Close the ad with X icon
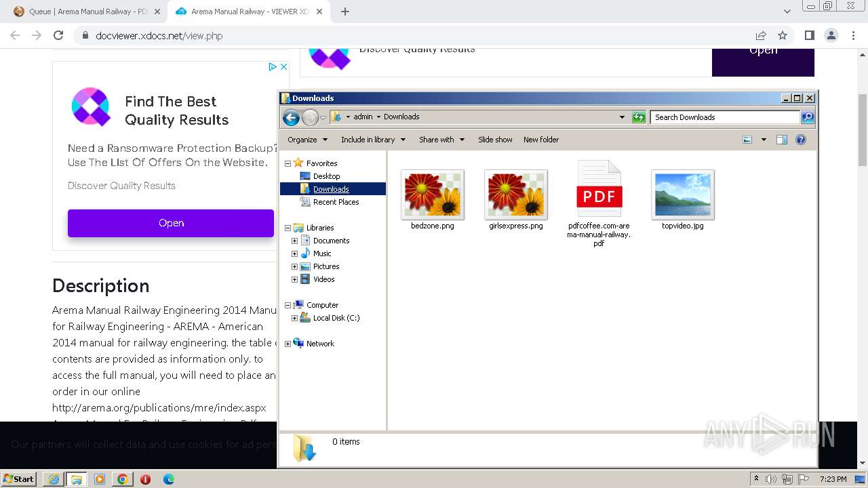Screen dimensions: 868x488 point(284,66)
